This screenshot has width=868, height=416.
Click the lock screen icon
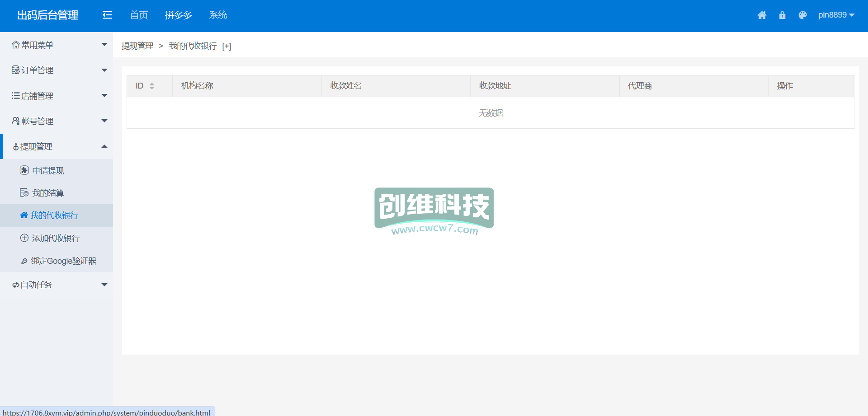782,15
